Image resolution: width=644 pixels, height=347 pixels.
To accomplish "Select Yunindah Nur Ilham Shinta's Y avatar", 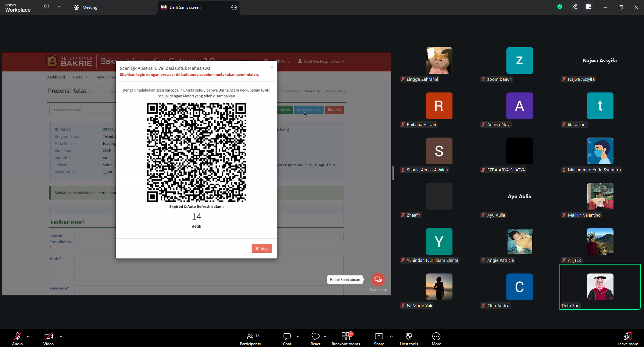I will 439,241.
